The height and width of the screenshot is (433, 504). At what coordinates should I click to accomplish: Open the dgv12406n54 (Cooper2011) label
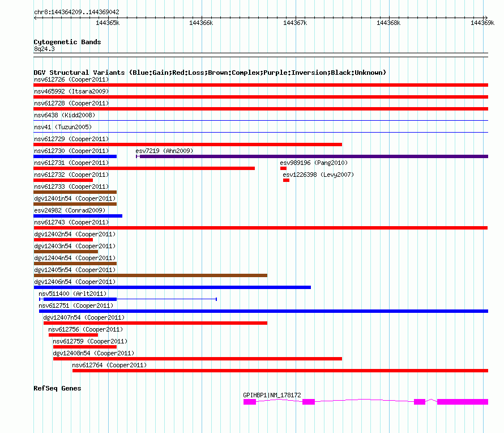point(75,282)
